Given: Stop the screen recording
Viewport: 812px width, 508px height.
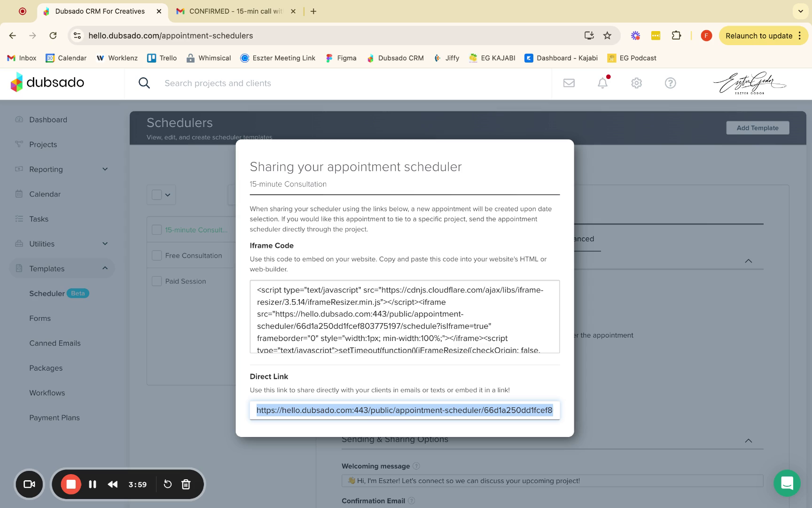Looking at the screenshot, I should pos(71,484).
